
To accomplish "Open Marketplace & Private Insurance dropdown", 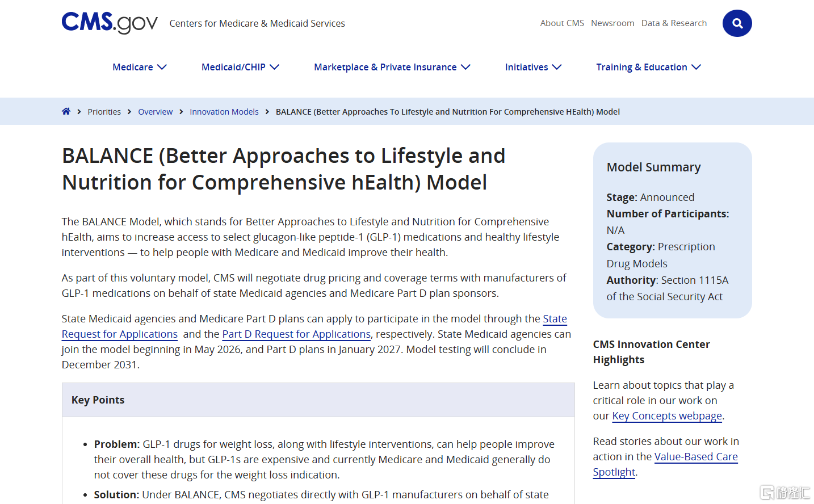I will click(392, 67).
